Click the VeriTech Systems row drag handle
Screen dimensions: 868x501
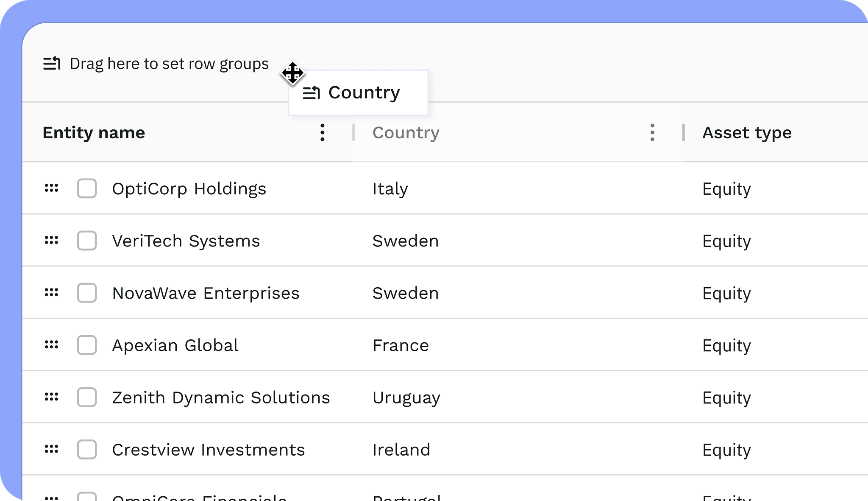point(52,241)
